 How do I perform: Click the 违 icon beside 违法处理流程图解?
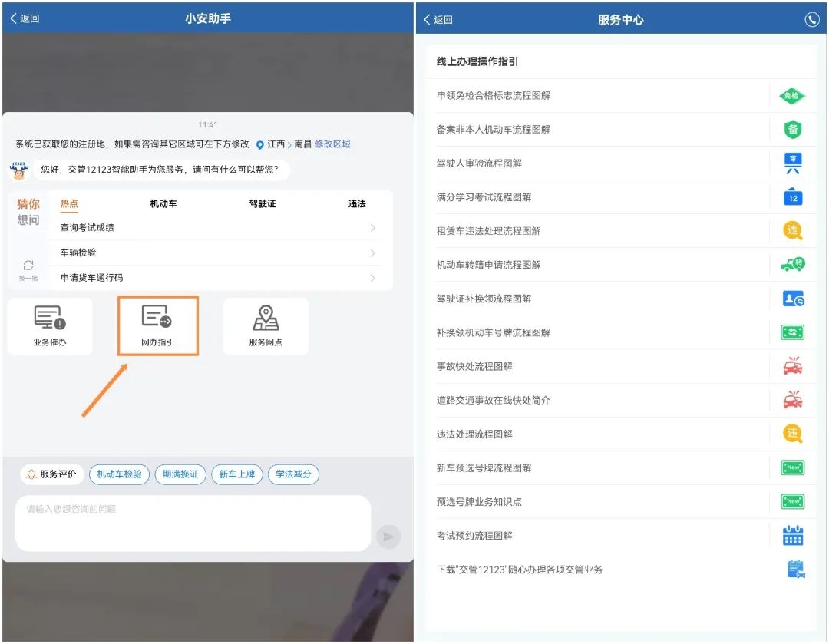[792, 434]
